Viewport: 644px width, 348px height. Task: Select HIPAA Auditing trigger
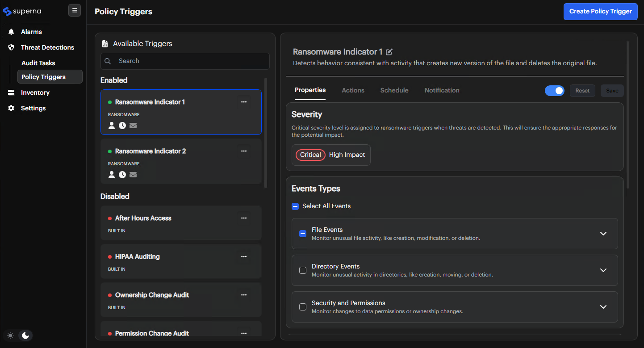[x=181, y=261]
